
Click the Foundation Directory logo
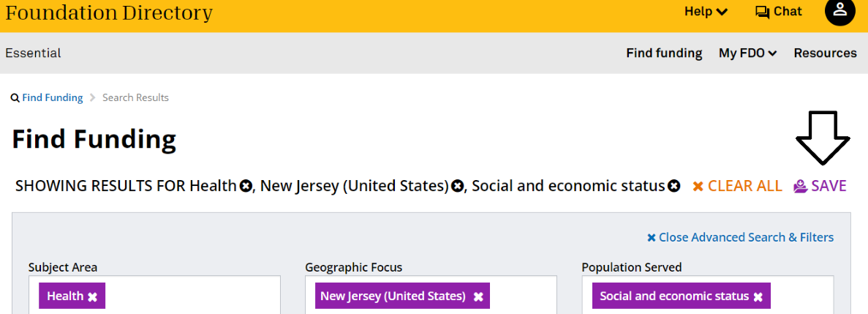pos(109,13)
